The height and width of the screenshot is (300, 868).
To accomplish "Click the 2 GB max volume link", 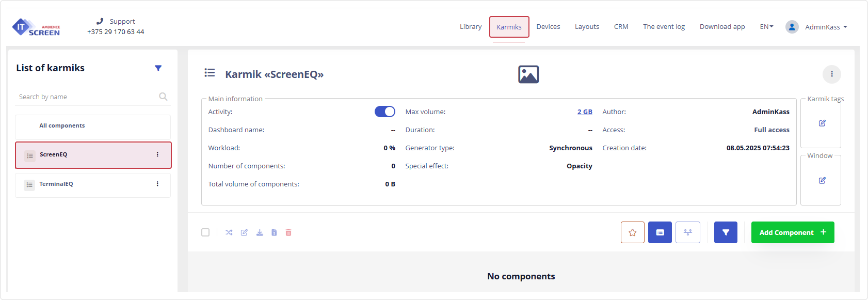I will 585,112.
